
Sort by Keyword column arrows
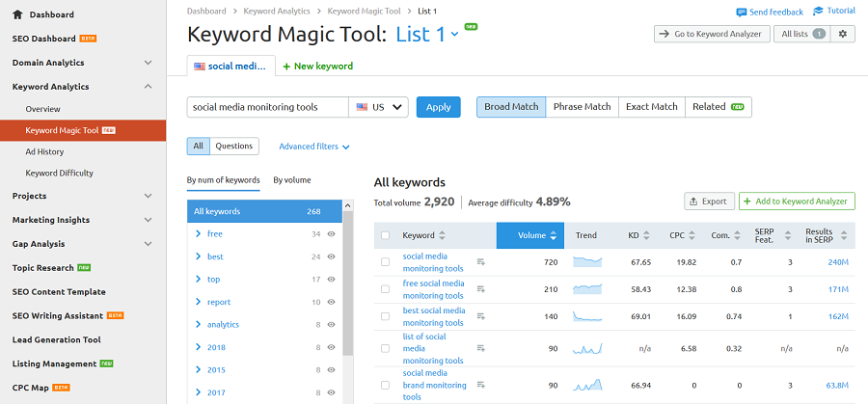coord(441,235)
